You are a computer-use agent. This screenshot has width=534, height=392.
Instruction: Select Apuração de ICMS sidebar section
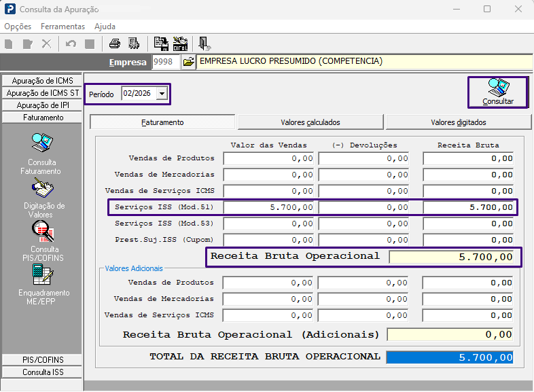coord(42,81)
